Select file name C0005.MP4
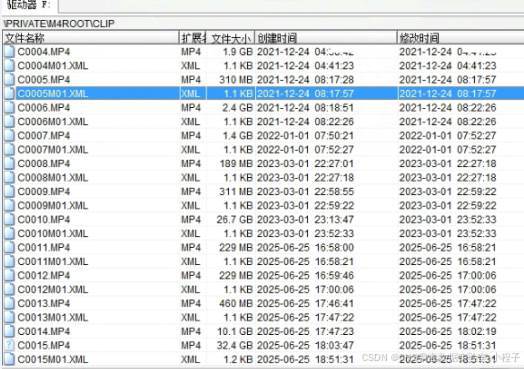 point(44,80)
